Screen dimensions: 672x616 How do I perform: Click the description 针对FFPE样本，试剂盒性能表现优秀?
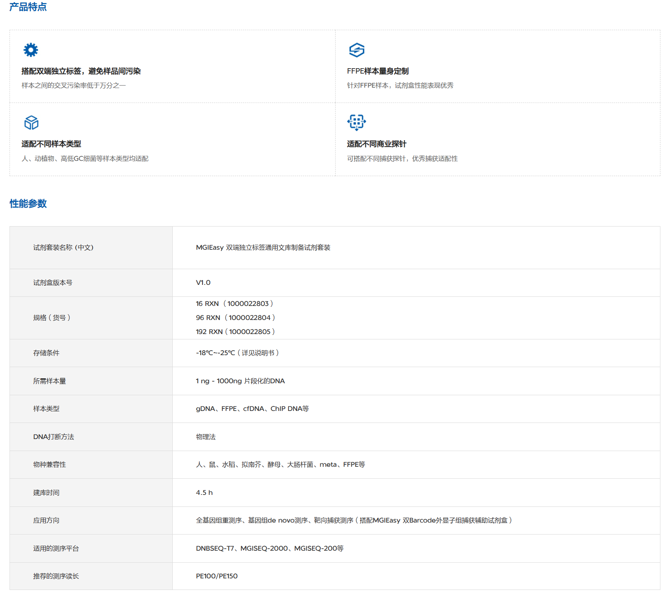400,86
